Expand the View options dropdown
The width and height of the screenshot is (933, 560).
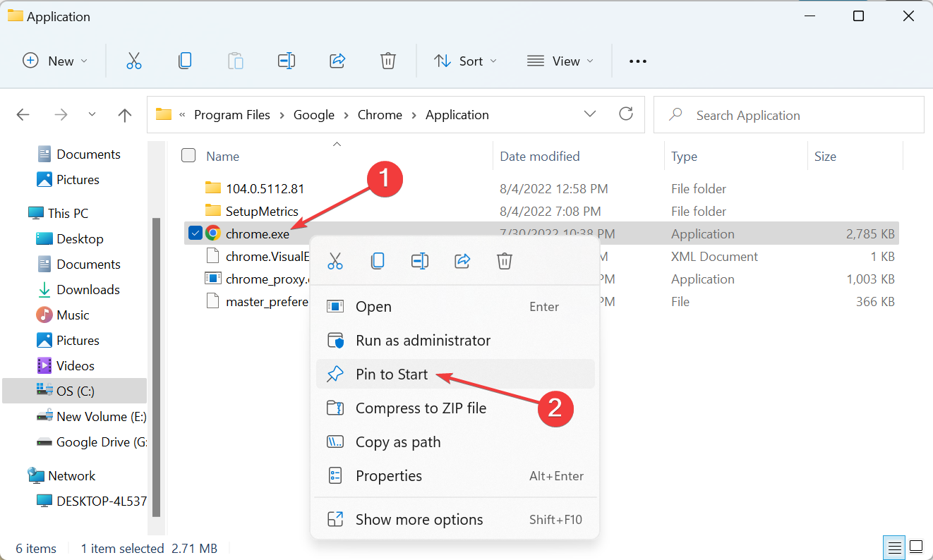[560, 61]
